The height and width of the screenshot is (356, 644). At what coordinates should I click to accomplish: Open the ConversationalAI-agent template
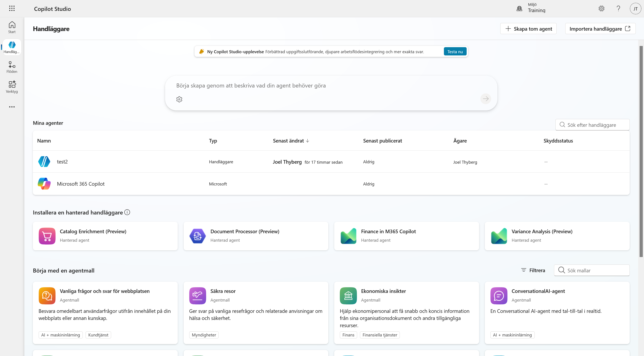(557, 313)
